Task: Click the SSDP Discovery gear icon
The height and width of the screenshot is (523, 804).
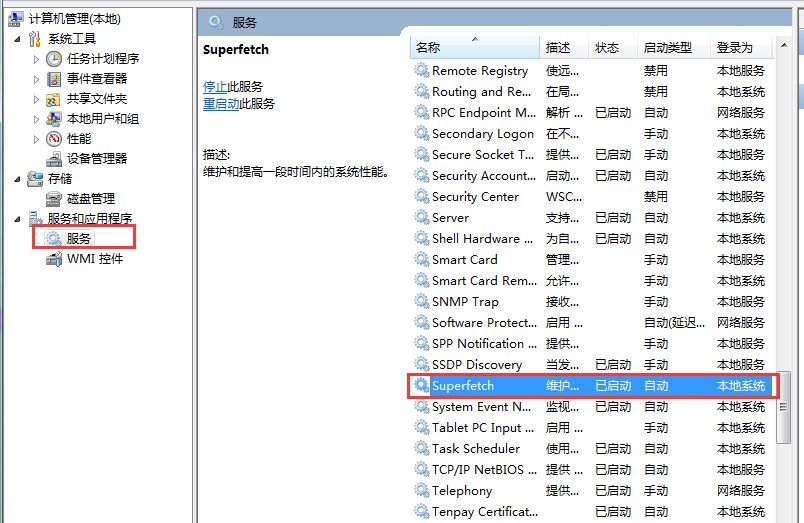Action: (421, 365)
